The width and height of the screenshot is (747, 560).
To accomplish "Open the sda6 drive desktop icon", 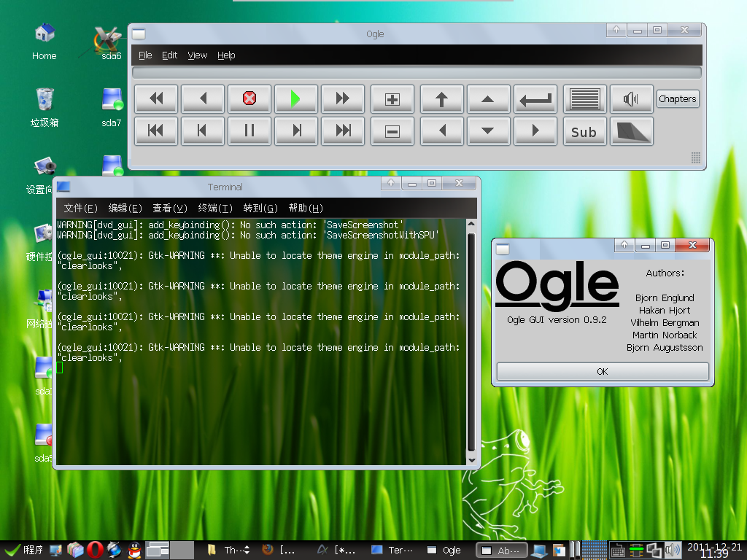I will coord(111,42).
